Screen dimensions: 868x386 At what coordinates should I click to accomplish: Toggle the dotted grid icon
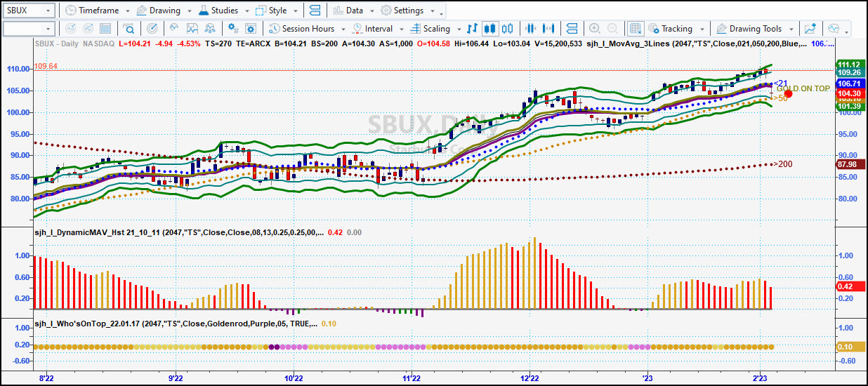(635, 29)
